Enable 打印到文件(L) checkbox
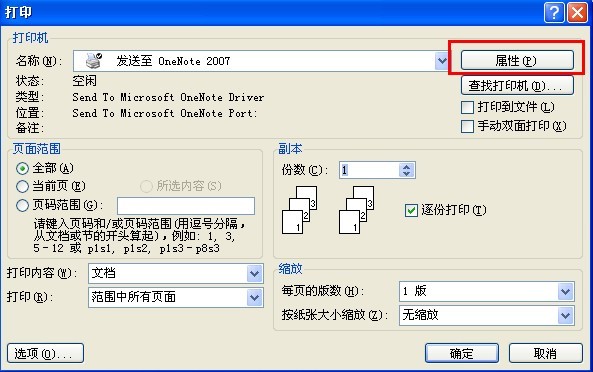This screenshot has height=372, width=593. click(467, 107)
